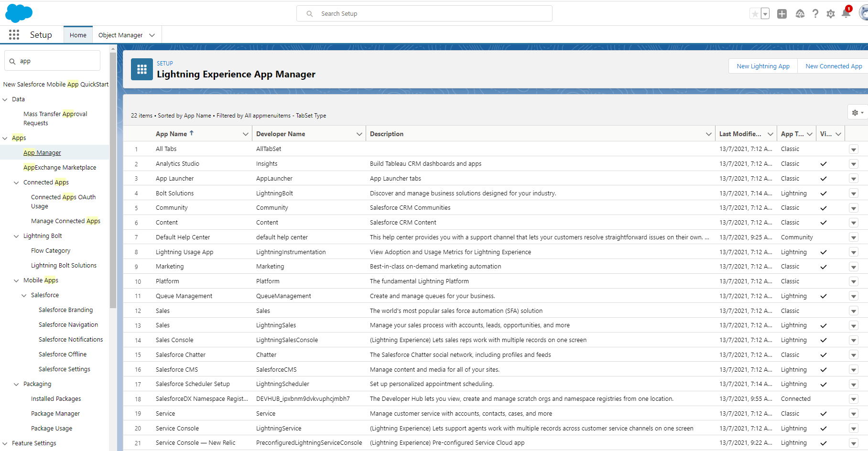
Task: Open row actions for App Launcher
Action: click(x=854, y=179)
